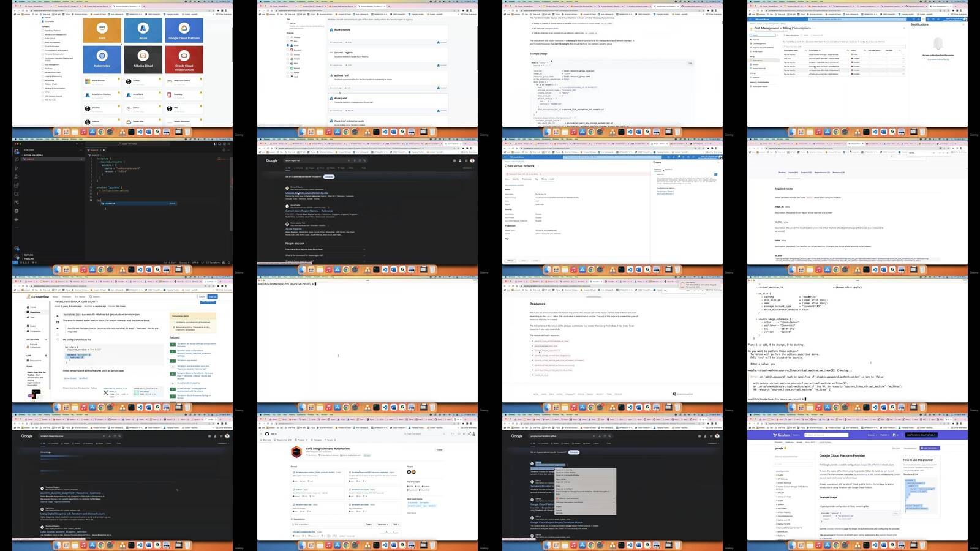Uncheck the Azure provider filter on modules page
980x551 pixels.
click(x=288, y=45)
